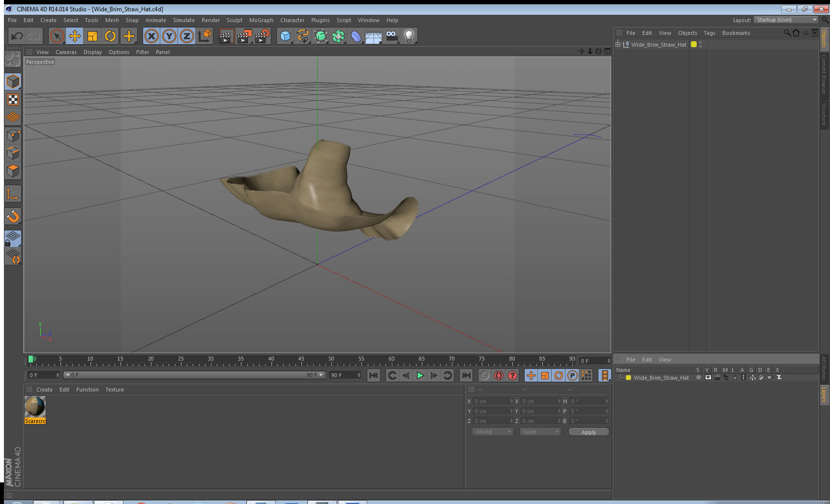The image size is (830, 504).
Task: Add a Light object
Action: pyautogui.click(x=409, y=36)
